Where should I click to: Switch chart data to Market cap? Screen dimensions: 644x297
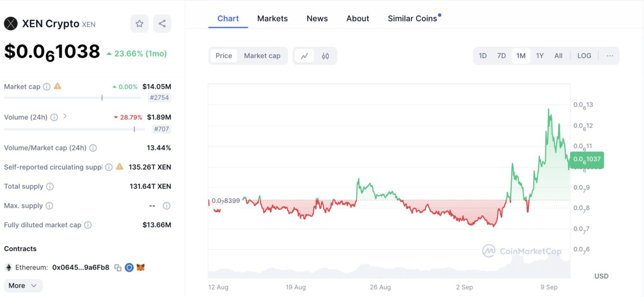(x=262, y=55)
